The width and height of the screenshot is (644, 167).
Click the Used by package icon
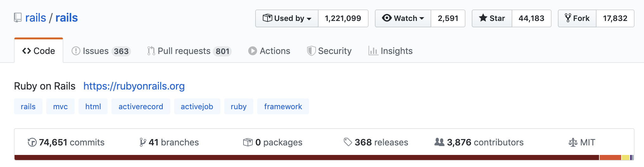[x=267, y=18]
